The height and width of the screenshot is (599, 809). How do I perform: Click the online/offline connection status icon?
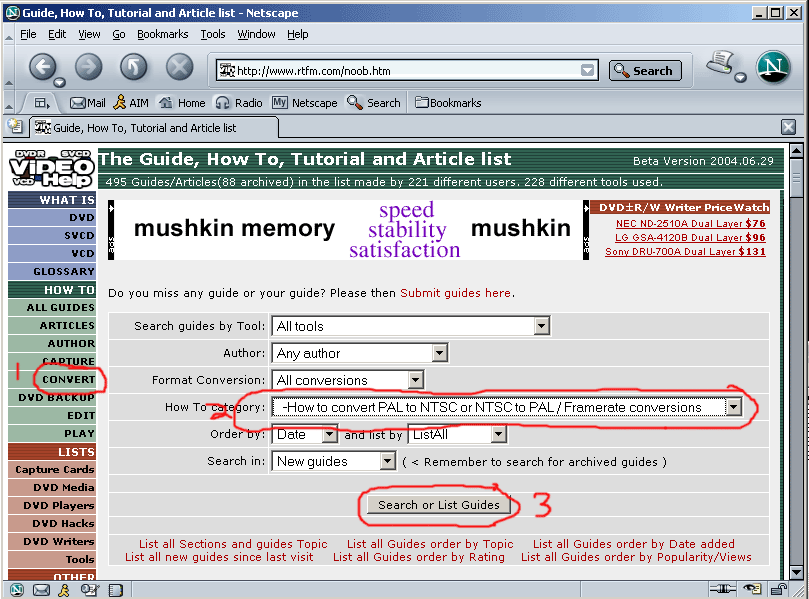tap(722, 589)
